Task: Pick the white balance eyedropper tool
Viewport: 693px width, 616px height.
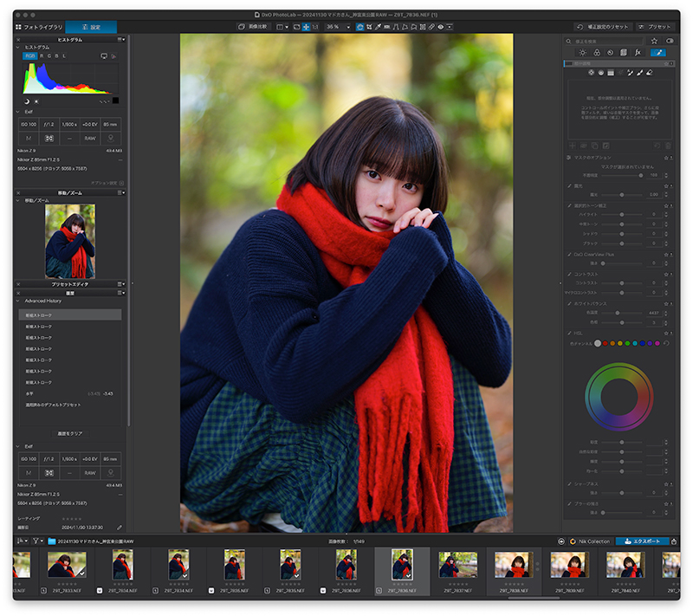Action: [x=378, y=27]
